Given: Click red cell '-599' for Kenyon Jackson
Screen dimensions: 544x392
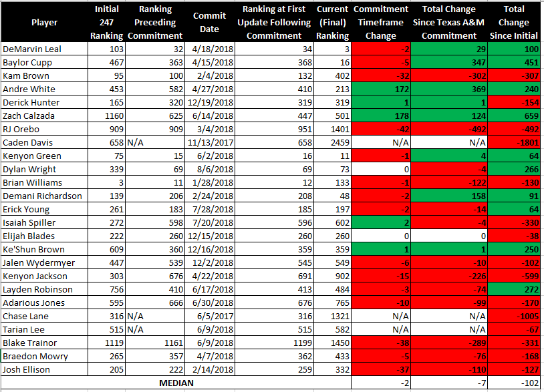Looking at the screenshot, I should coord(514,276).
